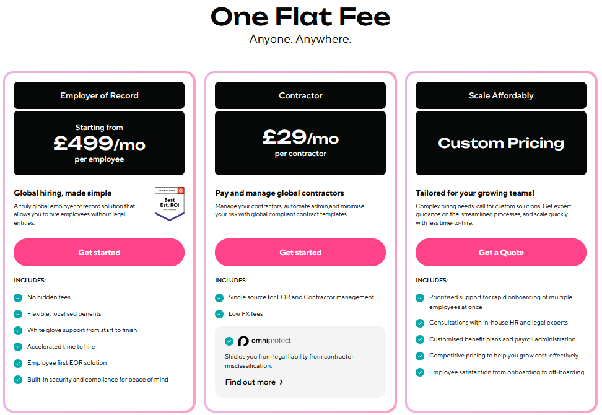The image size is (602, 415).
Task: Click the £499/mo price box
Action: 99,143
